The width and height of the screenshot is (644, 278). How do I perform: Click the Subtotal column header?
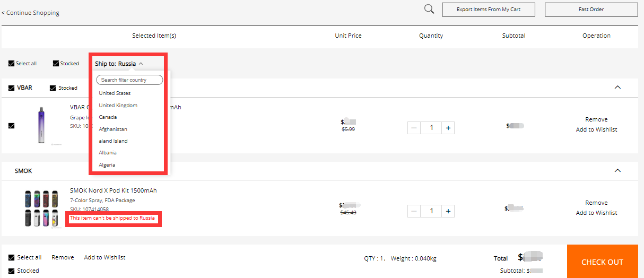coord(514,36)
